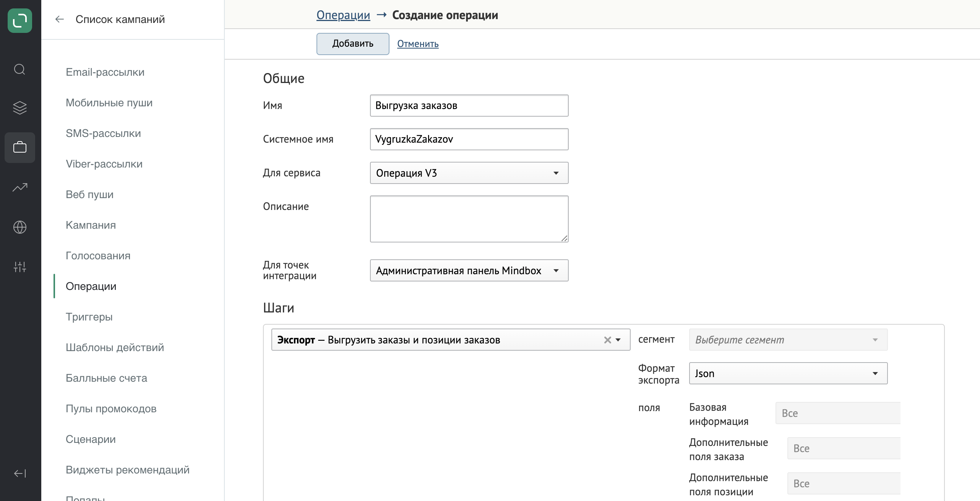The height and width of the screenshot is (501, 980).
Task: Click the Отменить link
Action: 418,44
